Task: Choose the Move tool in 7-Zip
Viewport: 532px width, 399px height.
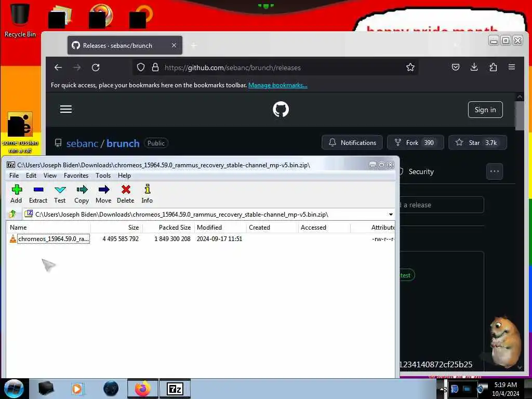Action: pos(103,194)
